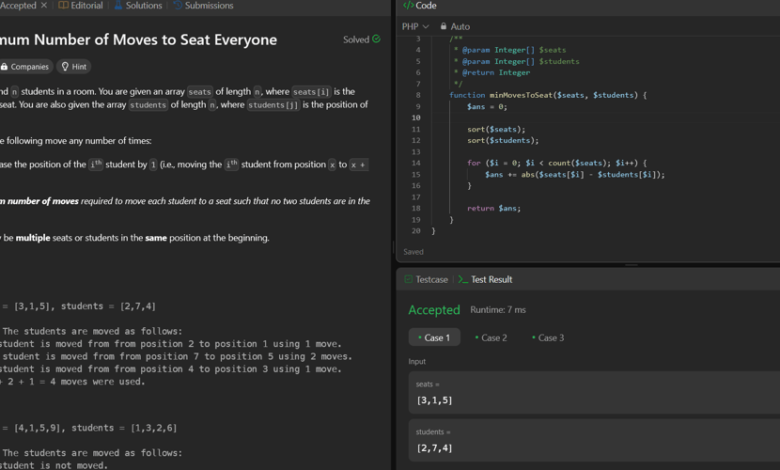The height and width of the screenshot is (470, 780).
Task: Click the line 'sort($students);'
Action: click(x=503, y=140)
